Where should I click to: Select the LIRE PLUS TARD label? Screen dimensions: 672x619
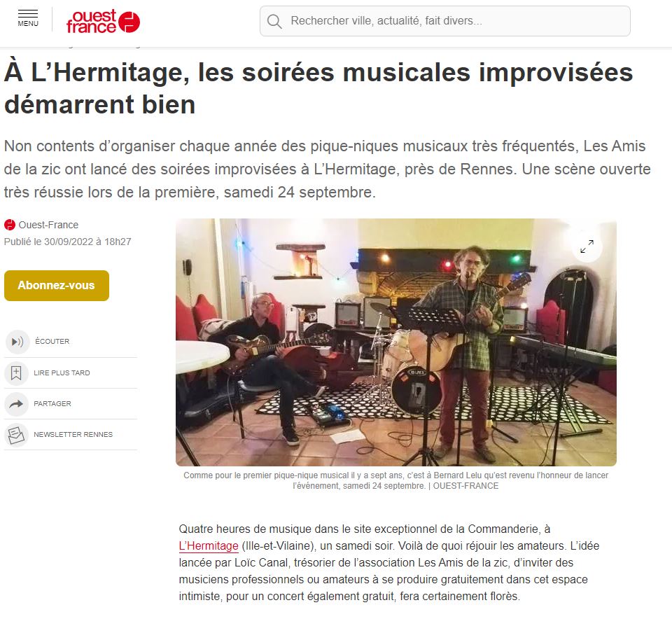pyautogui.click(x=62, y=373)
